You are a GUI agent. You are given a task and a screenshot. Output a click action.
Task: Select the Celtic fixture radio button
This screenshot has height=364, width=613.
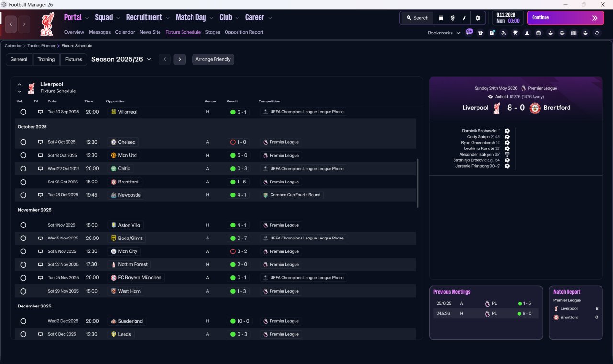(23, 169)
